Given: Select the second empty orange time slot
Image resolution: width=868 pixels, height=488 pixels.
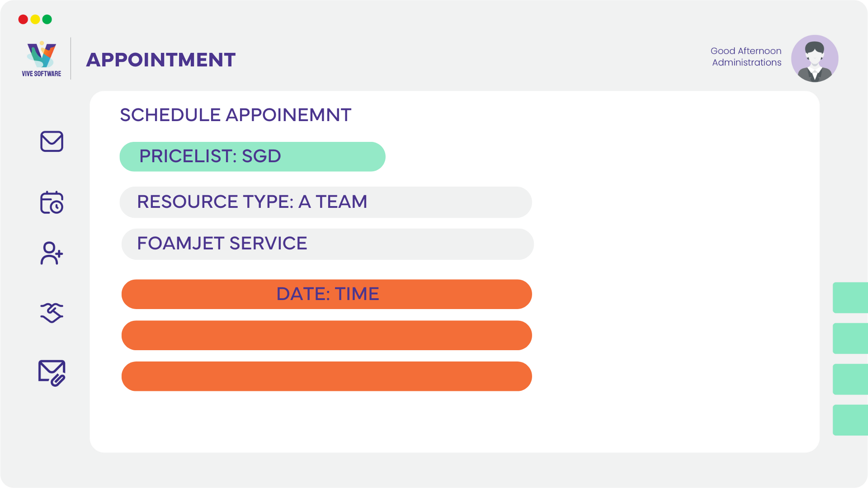Looking at the screenshot, I should tap(326, 335).
